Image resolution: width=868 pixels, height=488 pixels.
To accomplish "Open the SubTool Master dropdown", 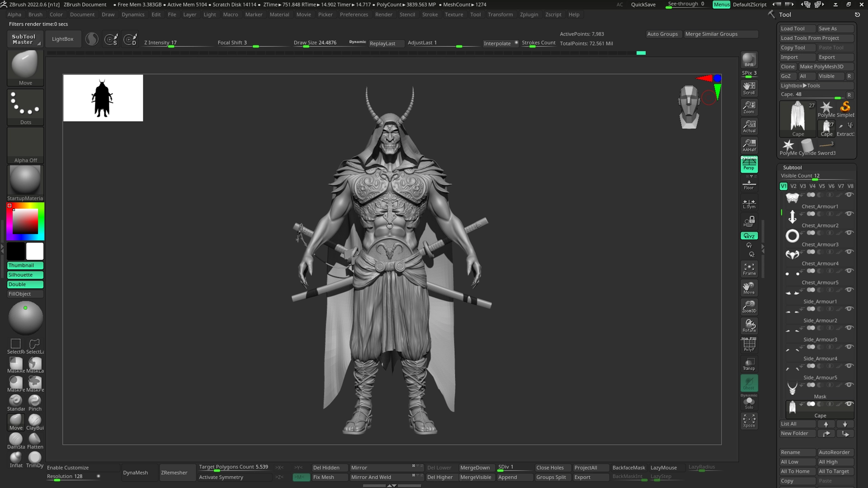I will (25, 39).
